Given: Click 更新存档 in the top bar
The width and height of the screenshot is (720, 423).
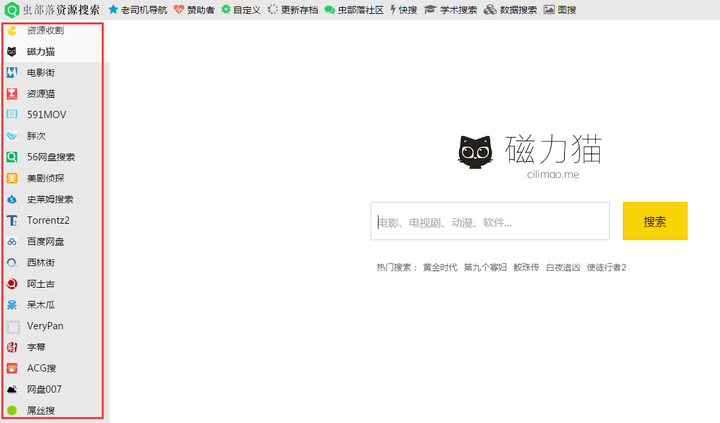Looking at the screenshot, I should 293,10.
